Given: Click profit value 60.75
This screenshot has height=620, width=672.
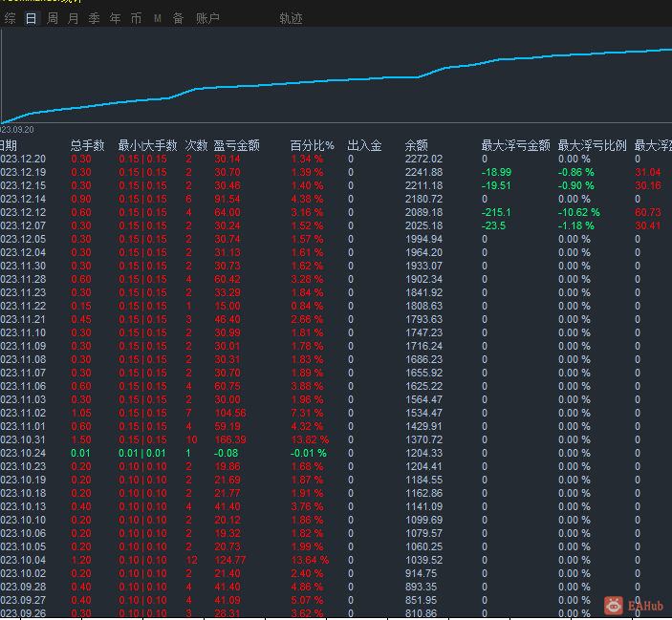Looking at the screenshot, I should coord(228,386).
